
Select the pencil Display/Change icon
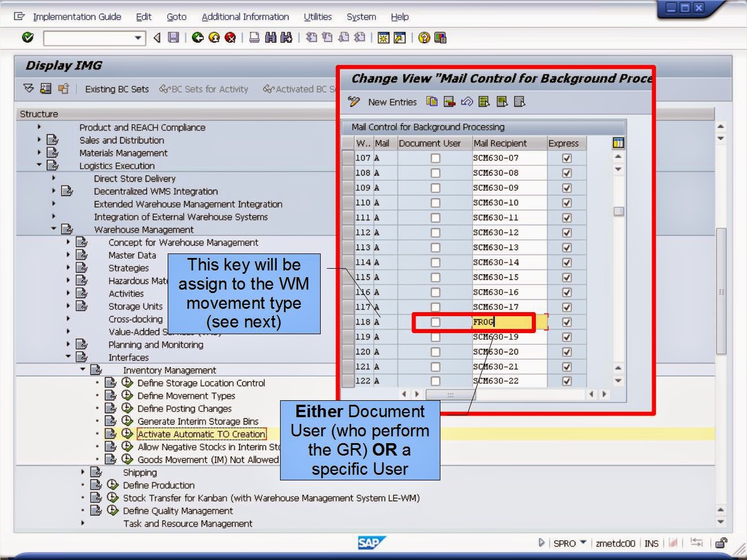click(355, 102)
